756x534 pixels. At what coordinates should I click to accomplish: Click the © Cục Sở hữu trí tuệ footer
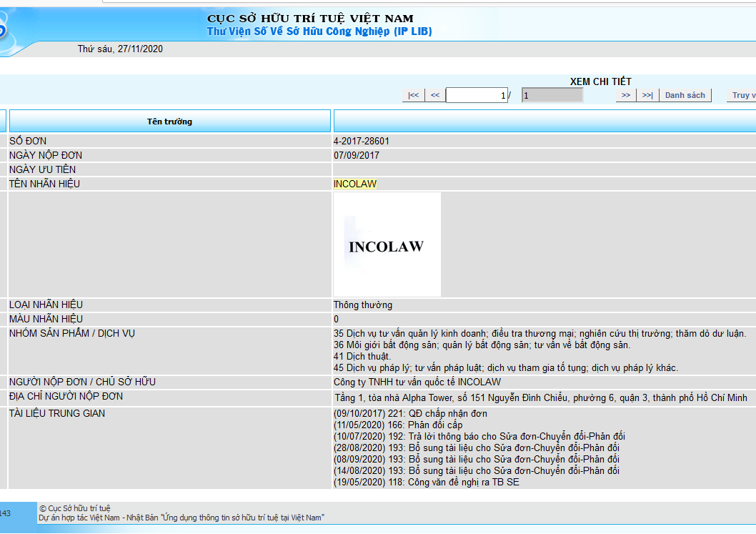tap(75, 508)
